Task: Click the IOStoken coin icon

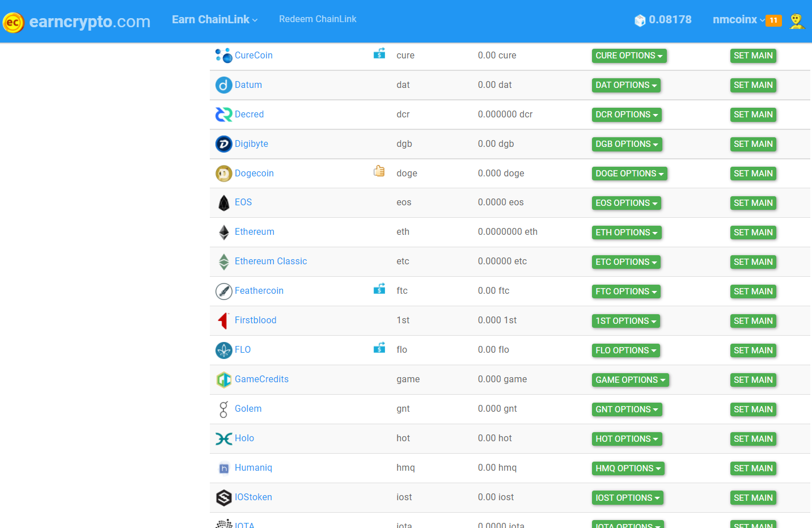Action: click(x=224, y=498)
